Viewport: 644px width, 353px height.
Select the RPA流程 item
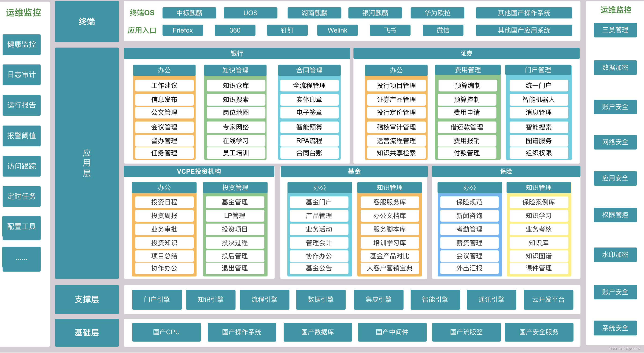[309, 141]
